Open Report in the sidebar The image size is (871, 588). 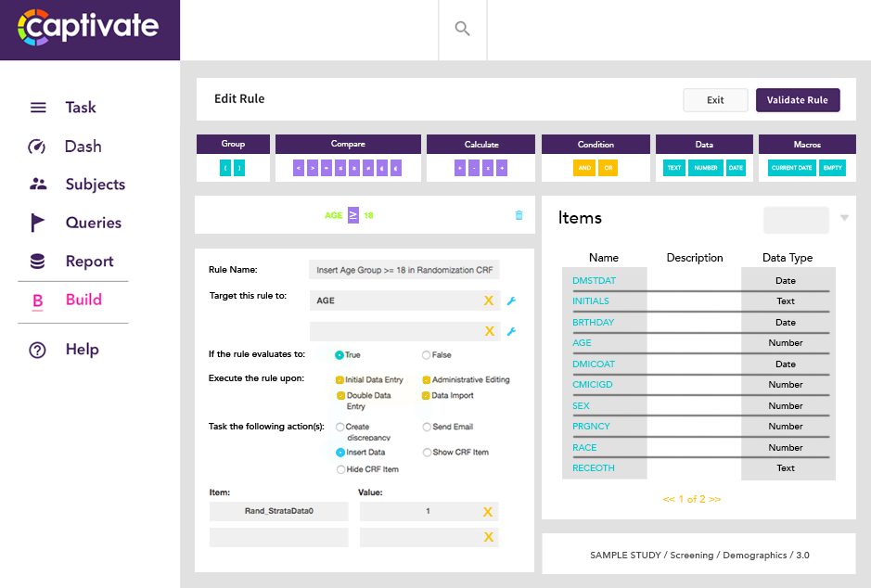pos(89,261)
